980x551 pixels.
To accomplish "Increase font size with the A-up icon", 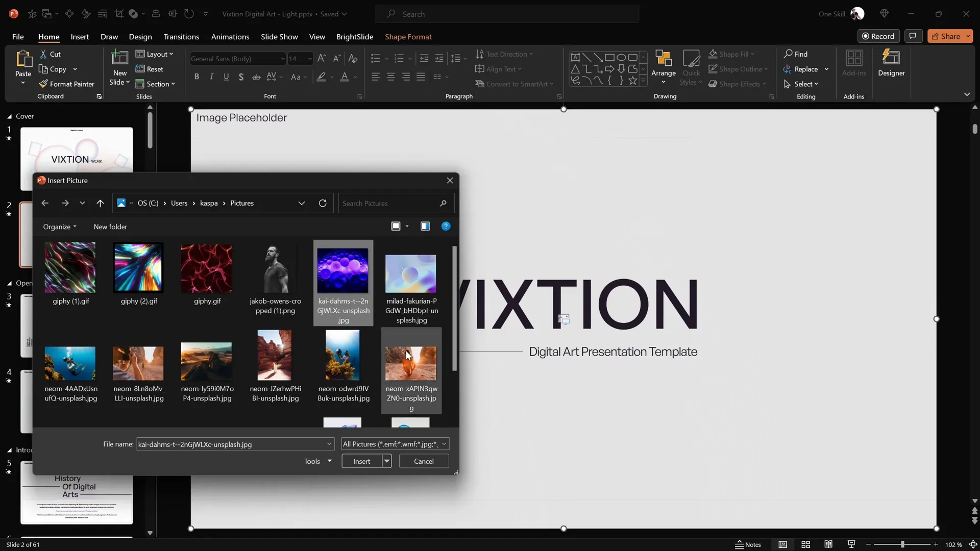I will click(322, 59).
